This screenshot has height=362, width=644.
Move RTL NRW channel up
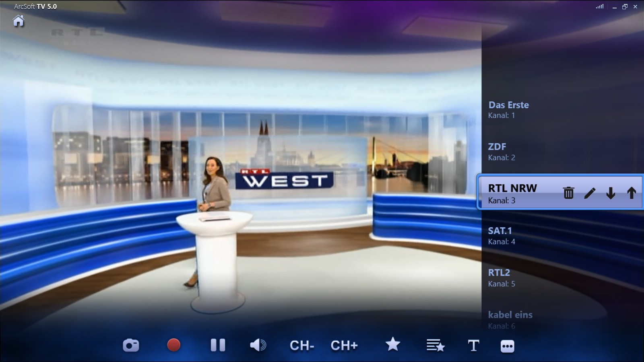click(x=632, y=193)
